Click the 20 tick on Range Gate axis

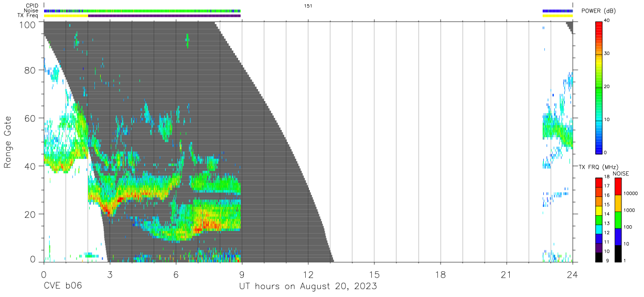[x=30, y=214]
